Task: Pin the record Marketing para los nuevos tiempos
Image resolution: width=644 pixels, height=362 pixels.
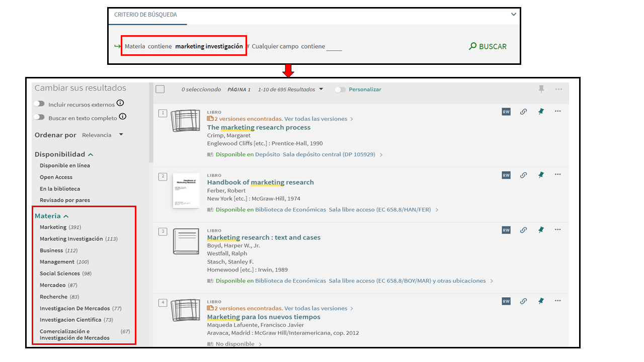Action: click(x=541, y=301)
